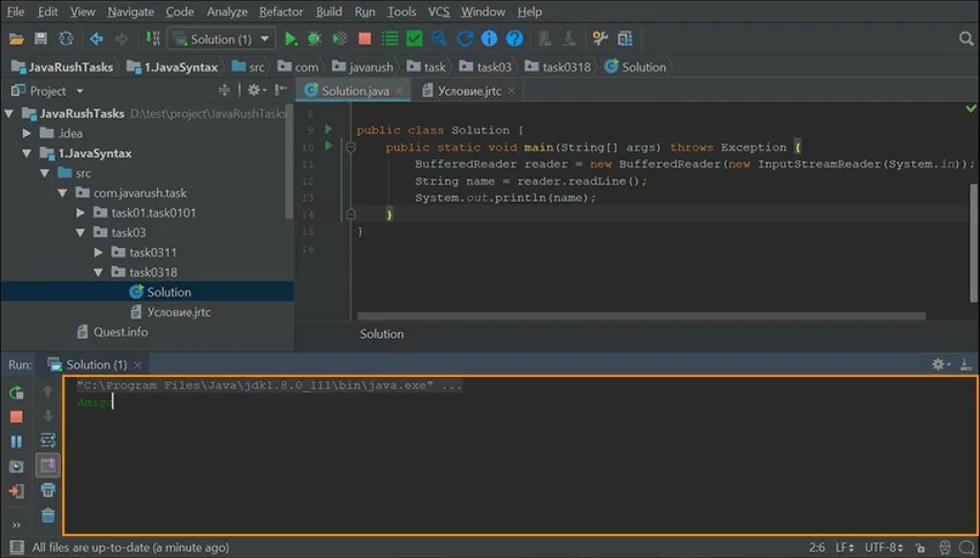
Task: Toggle the fold marker at the method's closing brace
Action: coord(350,214)
